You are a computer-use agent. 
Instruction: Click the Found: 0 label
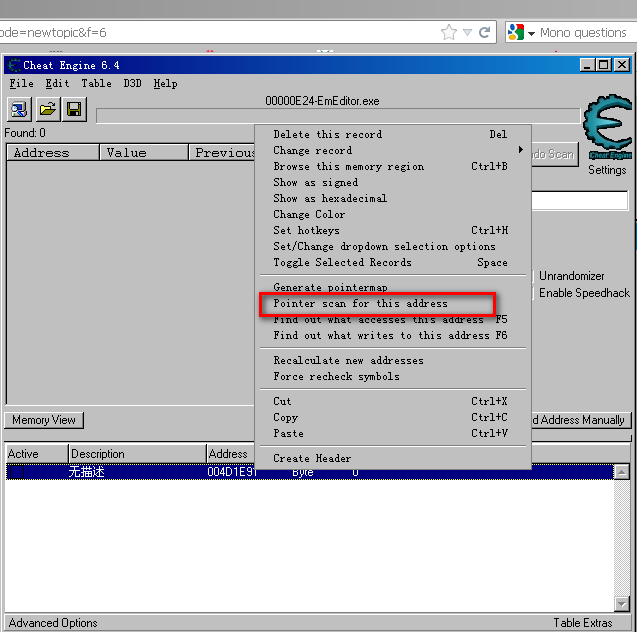point(25,133)
